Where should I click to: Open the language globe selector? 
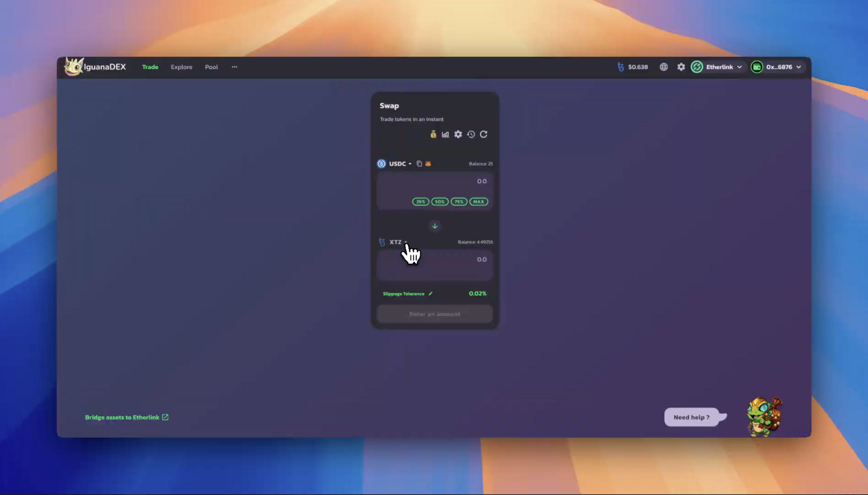(664, 67)
